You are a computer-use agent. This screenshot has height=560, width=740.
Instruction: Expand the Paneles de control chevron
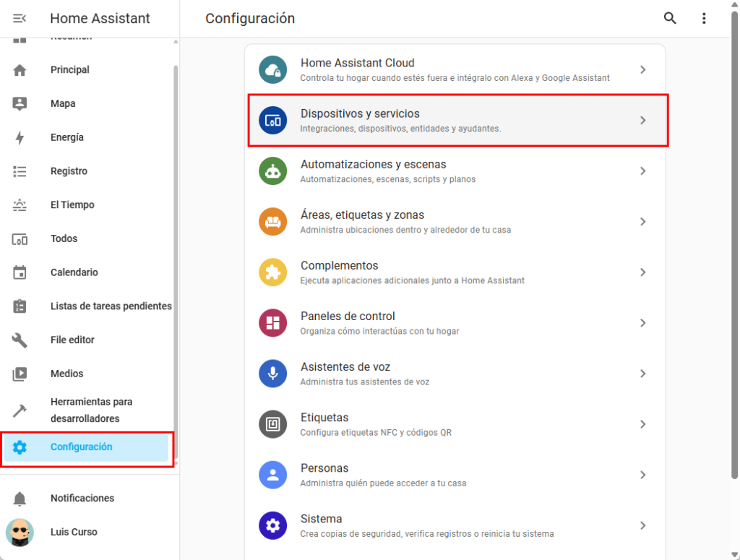tap(642, 323)
